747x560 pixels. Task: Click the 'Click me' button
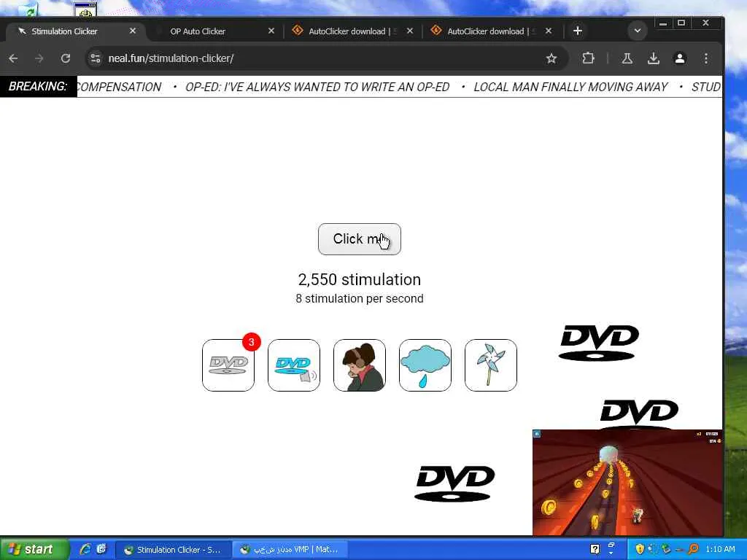359,239
